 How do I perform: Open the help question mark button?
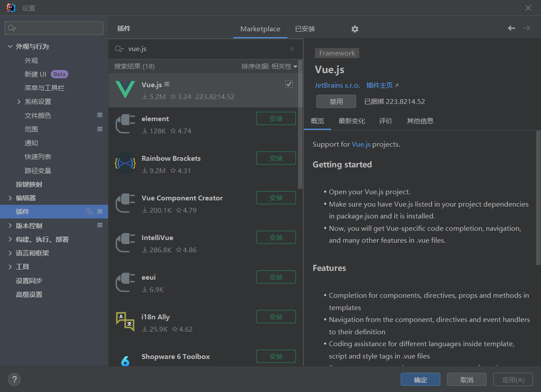(14, 379)
